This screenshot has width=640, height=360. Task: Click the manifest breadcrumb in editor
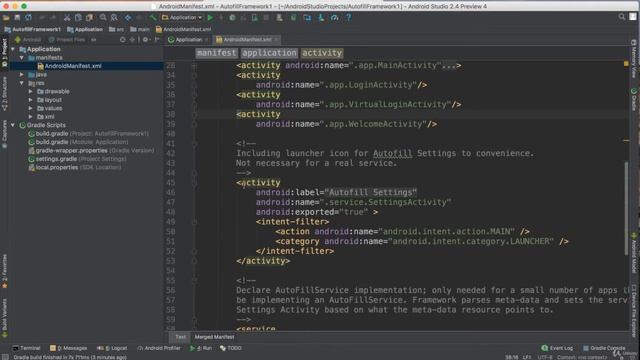(216, 53)
